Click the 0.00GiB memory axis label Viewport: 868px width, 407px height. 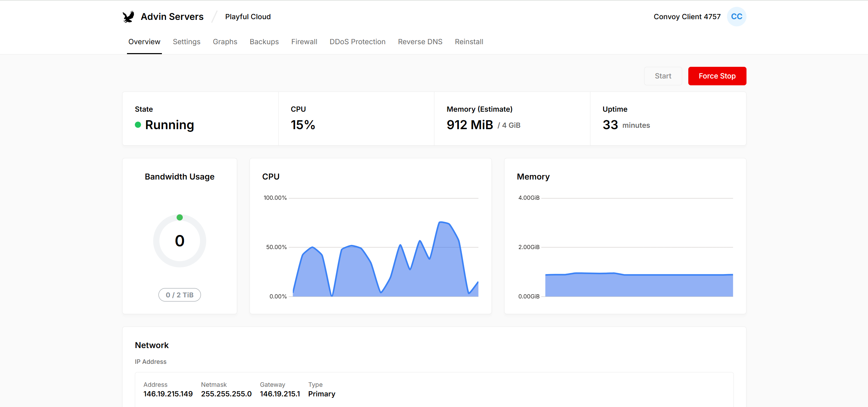pyautogui.click(x=529, y=296)
